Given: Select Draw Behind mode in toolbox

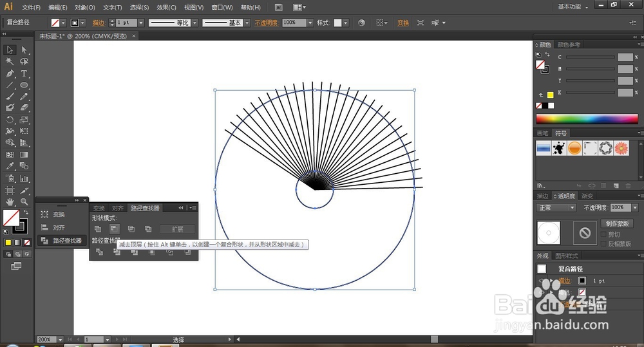Looking at the screenshot, I should (x=17, y=254).
